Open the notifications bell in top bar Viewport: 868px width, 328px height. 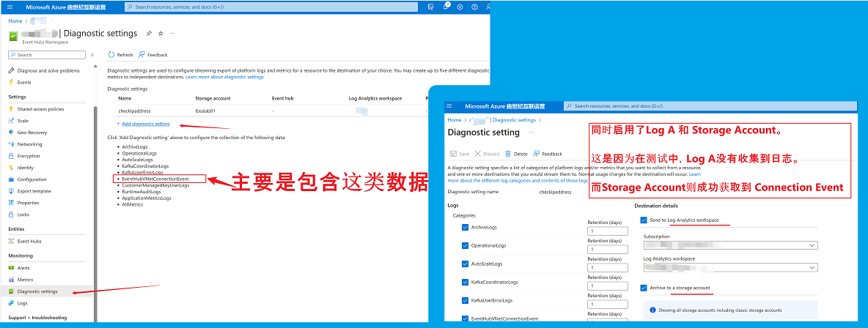coord(446,7)
